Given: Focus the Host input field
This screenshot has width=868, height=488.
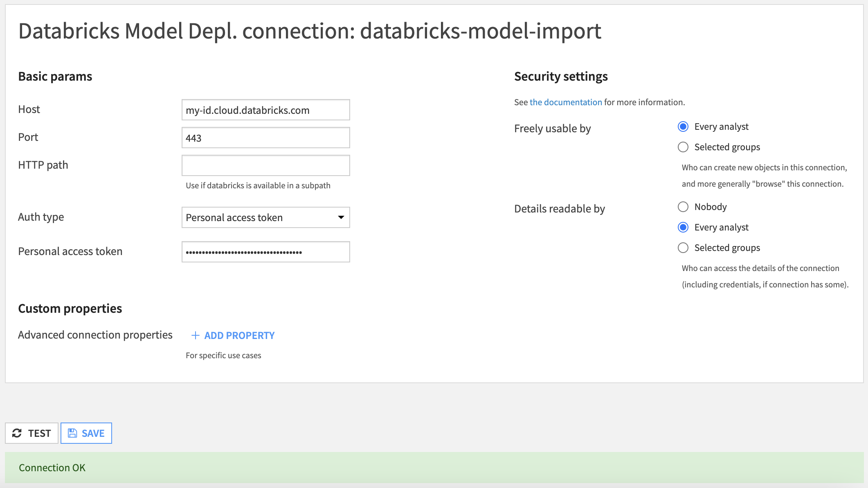Looking at the screenshot, I should point(266,110).
